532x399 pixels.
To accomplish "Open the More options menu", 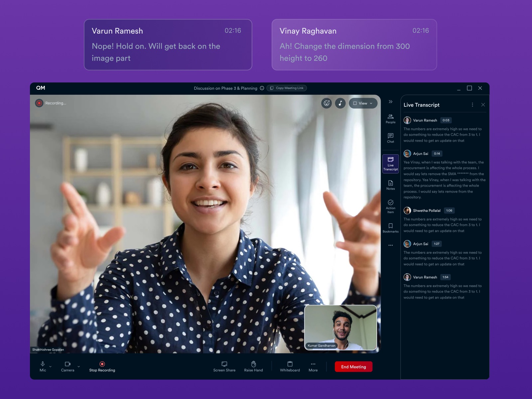I will (313, 366).
